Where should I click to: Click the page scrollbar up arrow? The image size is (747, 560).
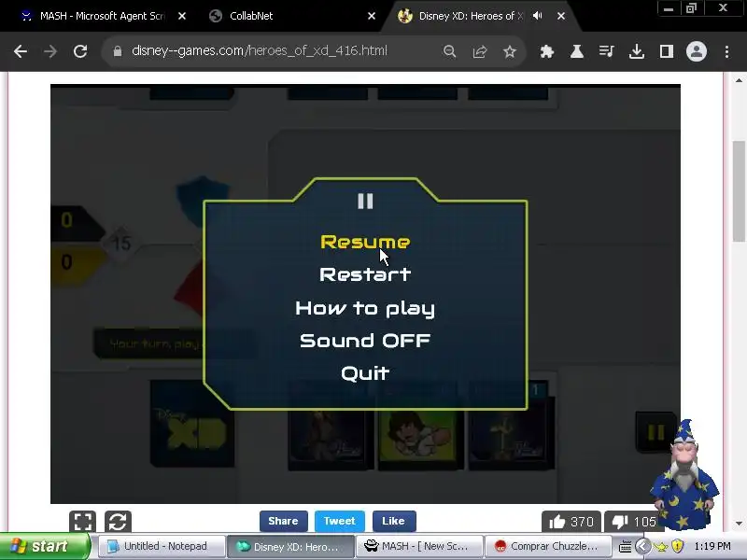(739, 80)
